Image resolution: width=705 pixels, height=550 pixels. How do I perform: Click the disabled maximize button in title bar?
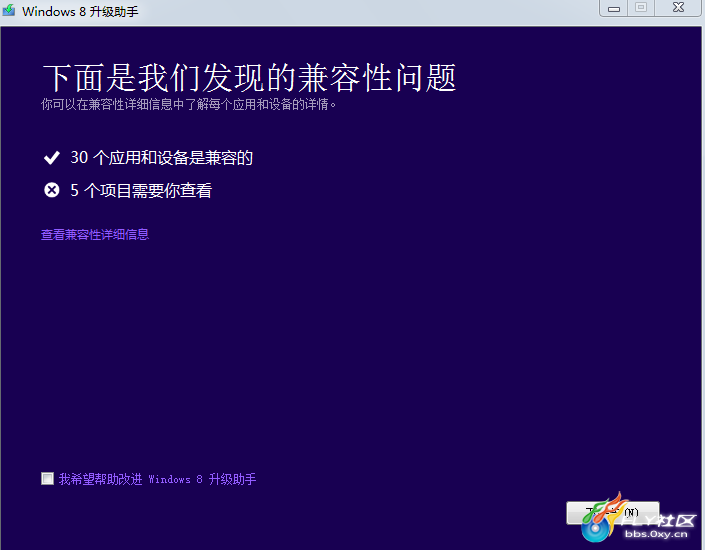coord(641,8)
